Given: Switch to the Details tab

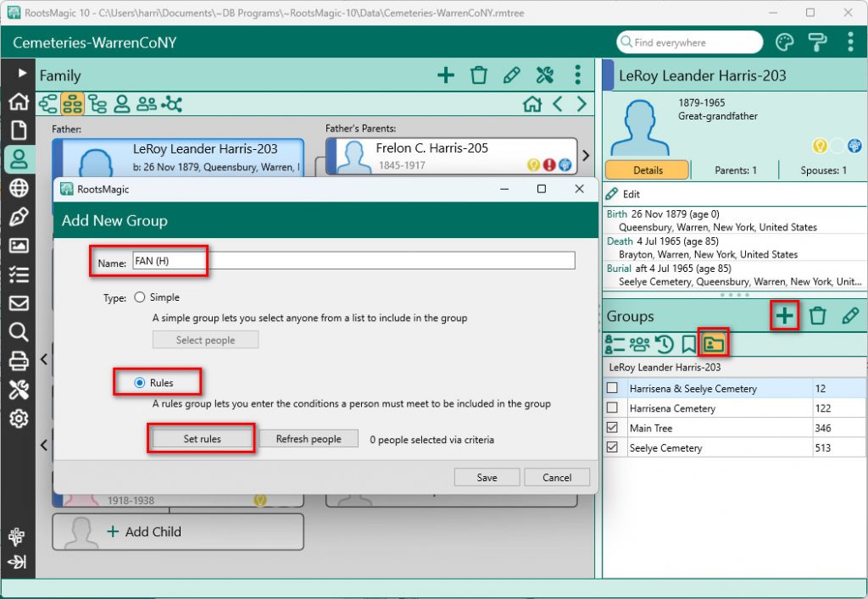Looking at the screenshot, I should pos(648,169).
